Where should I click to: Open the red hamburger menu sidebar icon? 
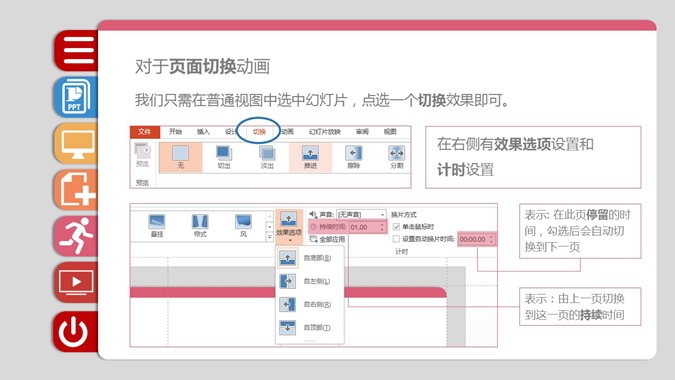(x=77, y=50)
